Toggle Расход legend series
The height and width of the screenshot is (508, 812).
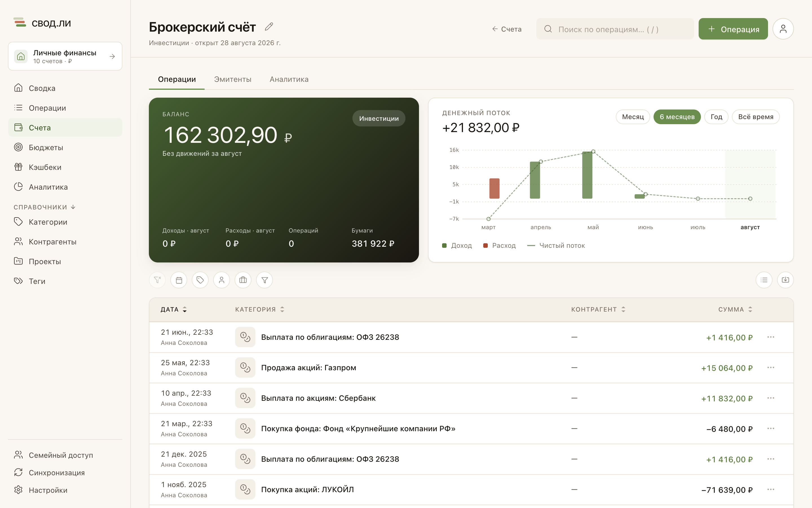coord(499,246)
